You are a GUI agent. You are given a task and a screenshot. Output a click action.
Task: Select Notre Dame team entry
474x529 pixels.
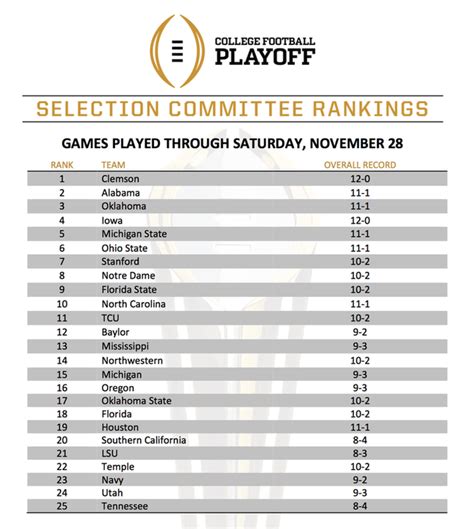(129, 276)
